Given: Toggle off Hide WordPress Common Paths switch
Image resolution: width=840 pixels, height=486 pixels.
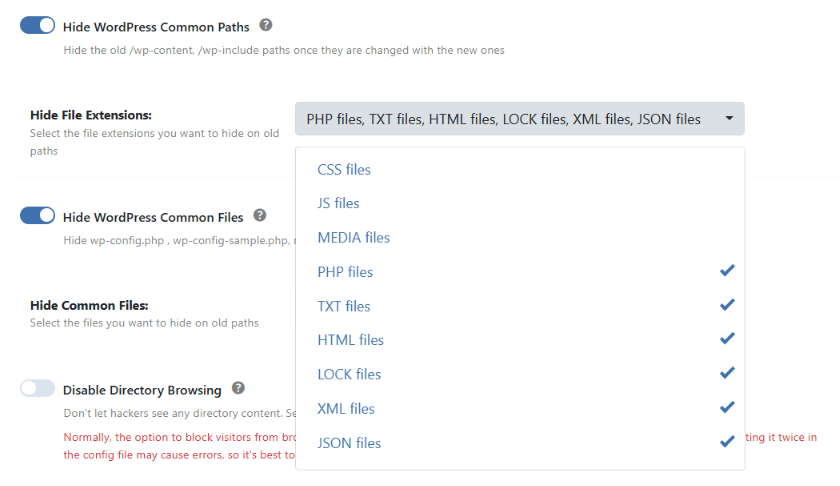Looking at the screenshot, I should [38, 26].
